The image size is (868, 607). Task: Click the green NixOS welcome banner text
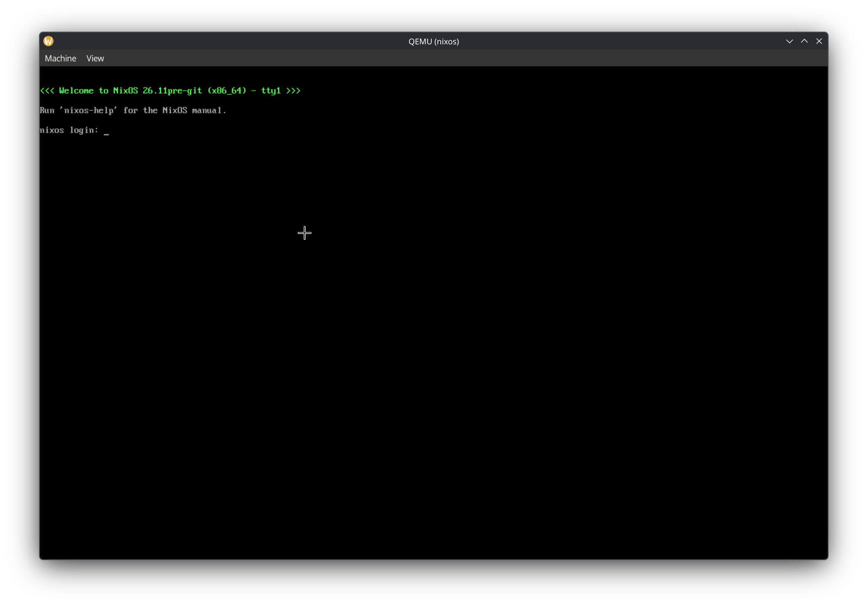coord(170,91)
